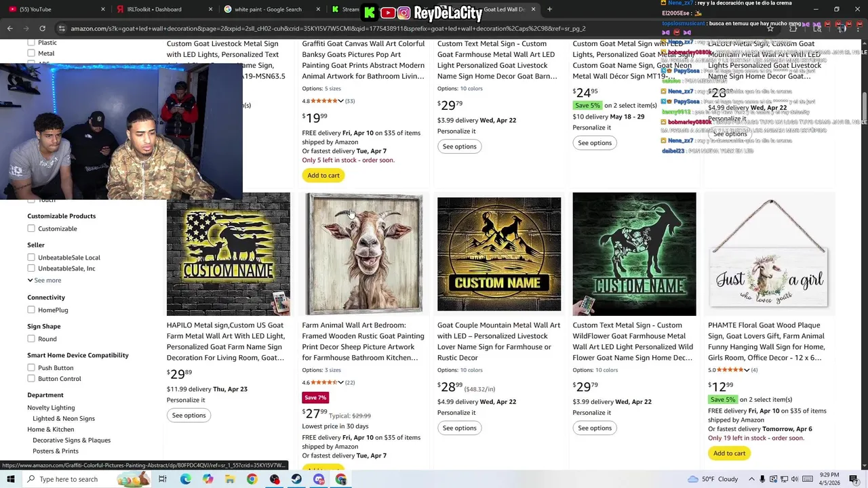Open the 3 sizes options link

coord(333,370)
